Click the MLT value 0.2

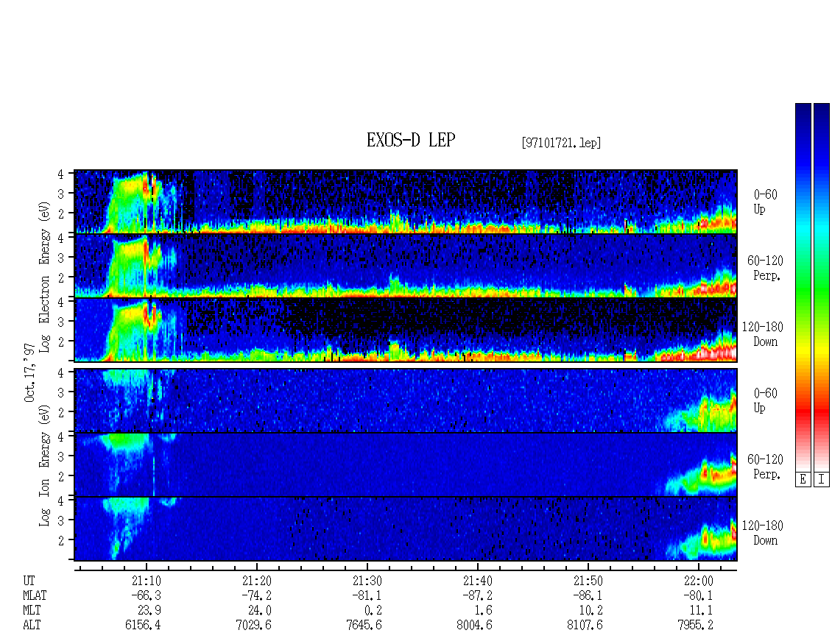[372, 611]
